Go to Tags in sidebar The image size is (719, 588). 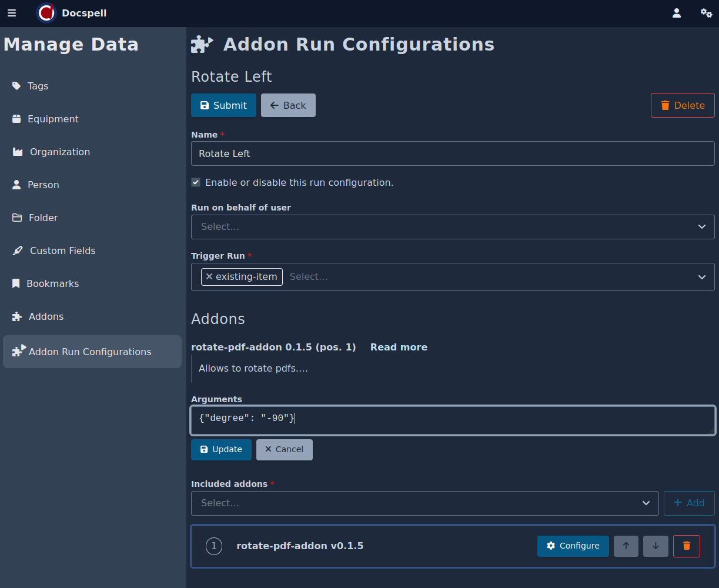click(x=38, y=86)
